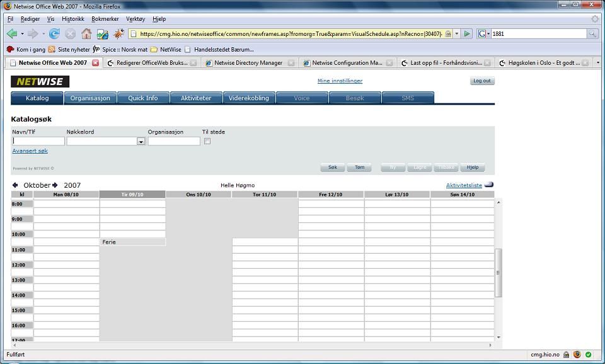Click the Netwise logo
This screenshot has width=605, height=364.
[x=40, y=81]
